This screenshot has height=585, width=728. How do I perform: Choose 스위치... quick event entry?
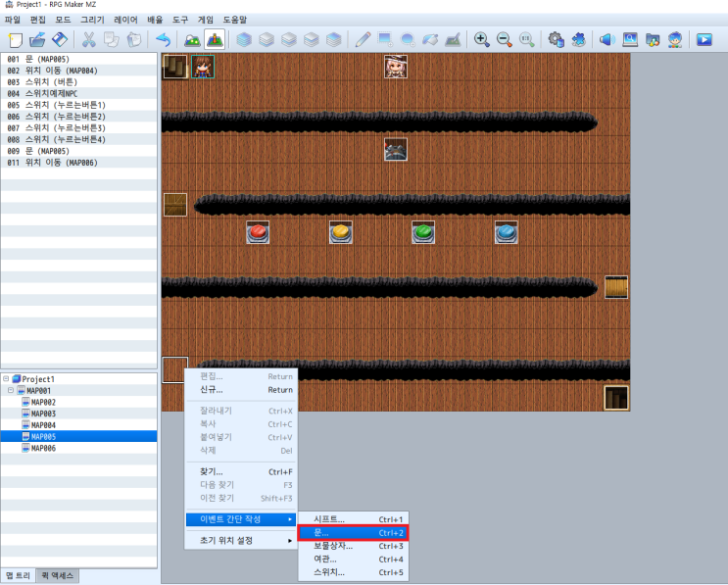pos(353,572)
